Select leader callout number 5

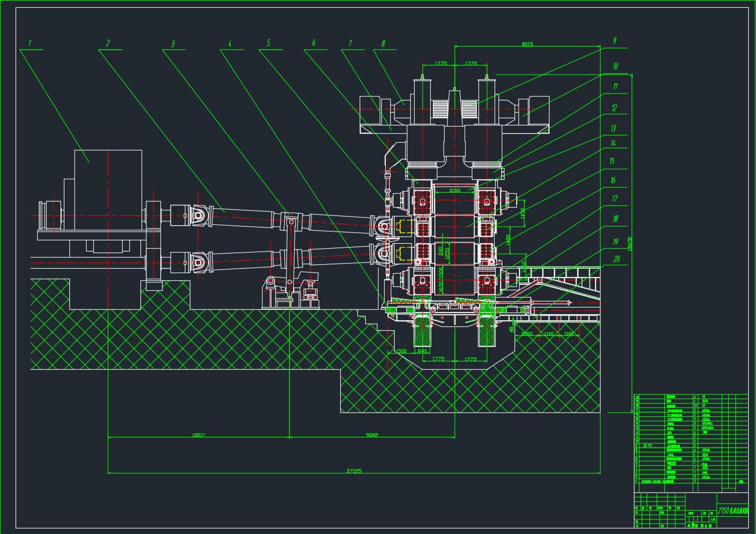tap(268, 43)
